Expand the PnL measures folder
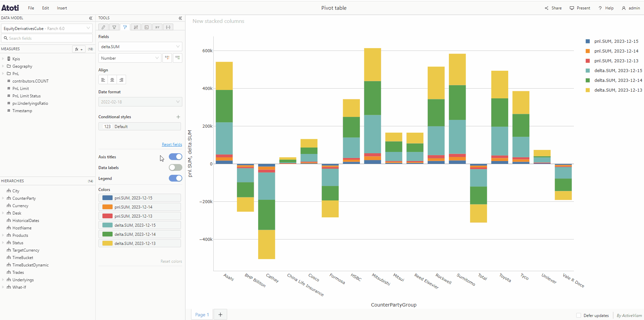The width and height of the screenshot is (644, 320). [3, 73]
